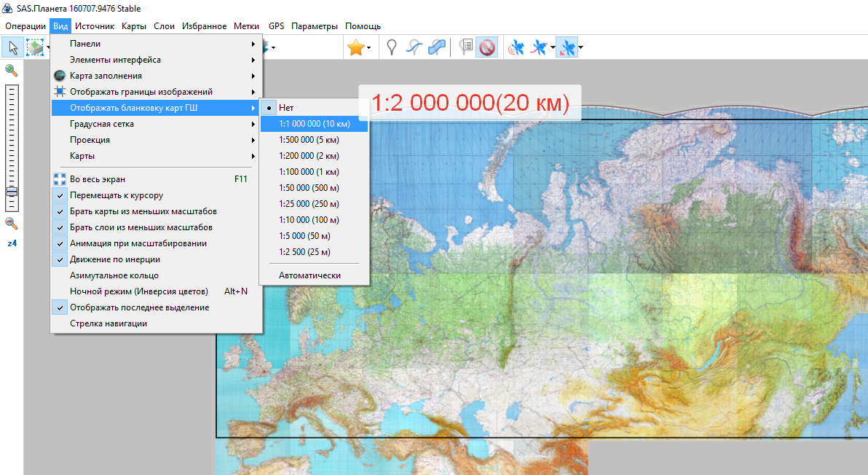Click the add polygon tool icon
868x475 pixels.
[437, 48]
